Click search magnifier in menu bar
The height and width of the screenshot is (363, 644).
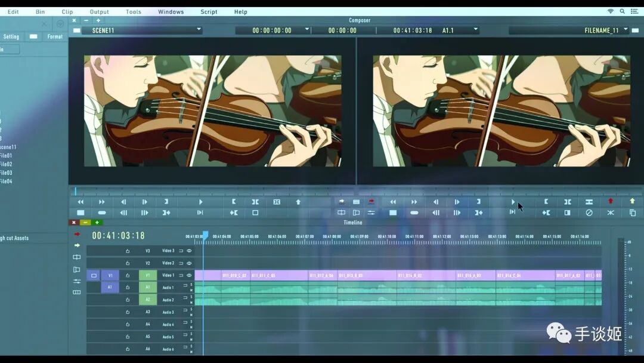tap(623, 11)
